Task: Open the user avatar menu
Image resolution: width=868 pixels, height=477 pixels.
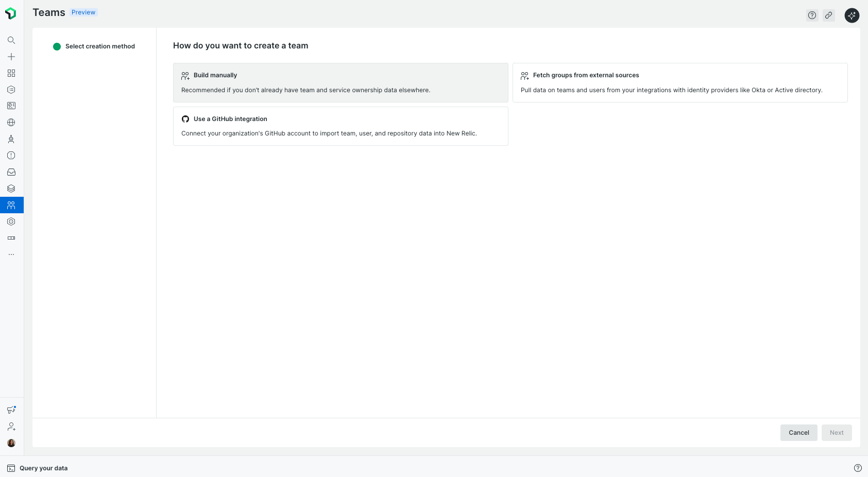Action: click(x=11, y=443)
